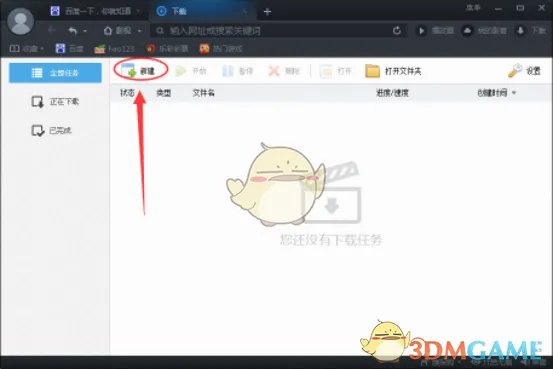The width and height of the screenshot is (553, 369).
Task: Open the download folder via 打开文件夹
Action: click(x=393, y=71)
